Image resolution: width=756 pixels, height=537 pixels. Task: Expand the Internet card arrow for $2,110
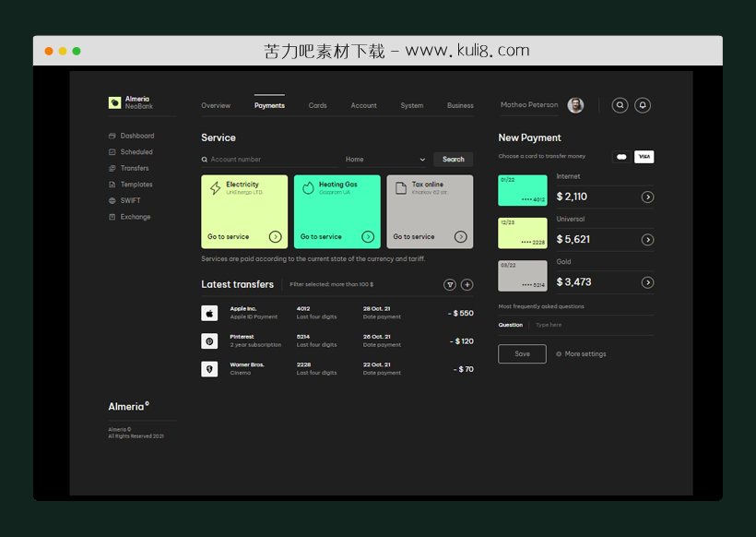coord(647,197)
